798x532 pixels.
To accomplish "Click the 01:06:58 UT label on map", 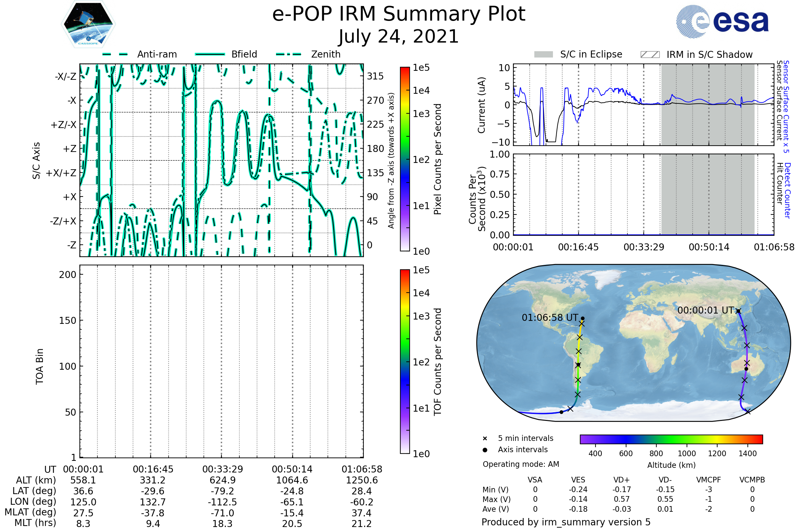I will click(x=550, y=318).
